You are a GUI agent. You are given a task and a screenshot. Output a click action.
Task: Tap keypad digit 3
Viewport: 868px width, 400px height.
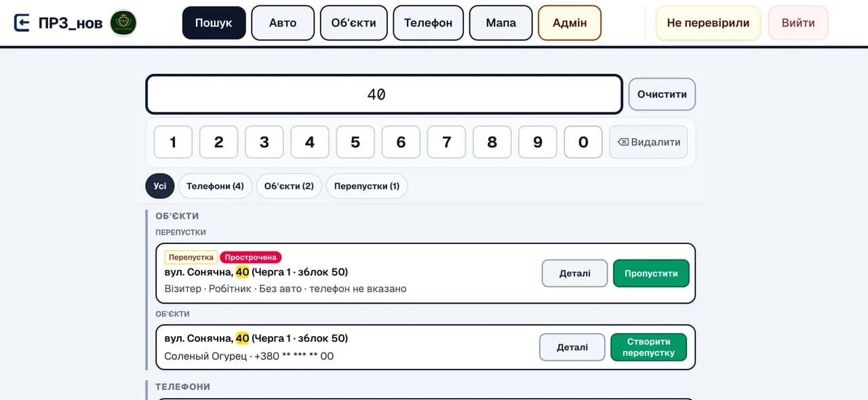coord(264,142)
